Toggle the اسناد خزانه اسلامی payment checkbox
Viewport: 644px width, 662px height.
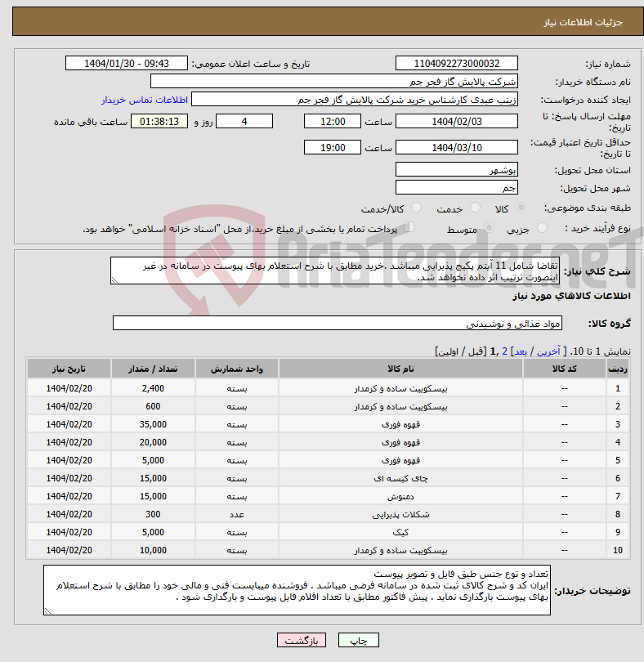pyautogui.click(x=409, y=227)
